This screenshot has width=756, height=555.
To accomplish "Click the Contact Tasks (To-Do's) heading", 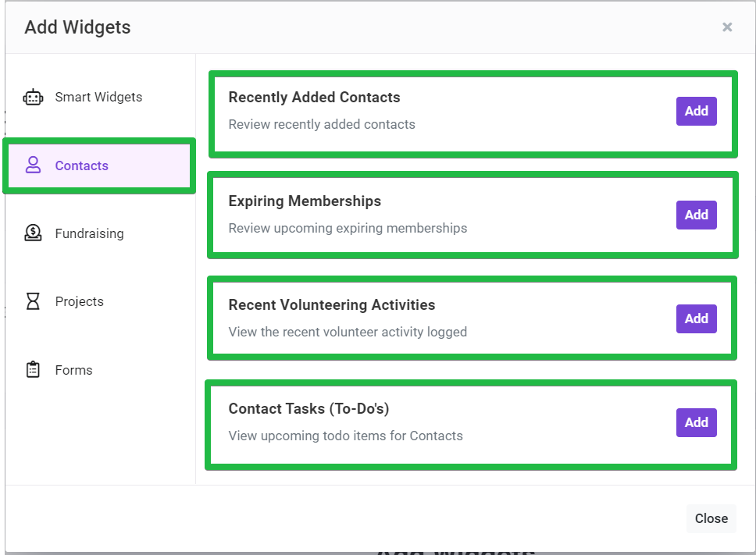I will (308, 408).
